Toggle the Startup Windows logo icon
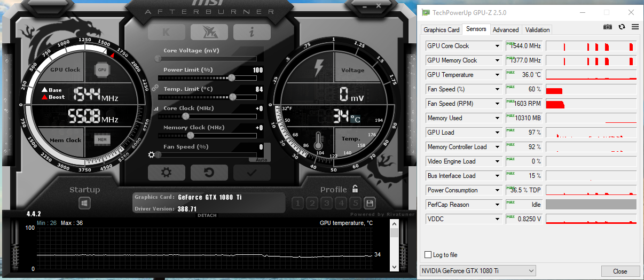Screen dimensions: 644x280 [85, 203]
